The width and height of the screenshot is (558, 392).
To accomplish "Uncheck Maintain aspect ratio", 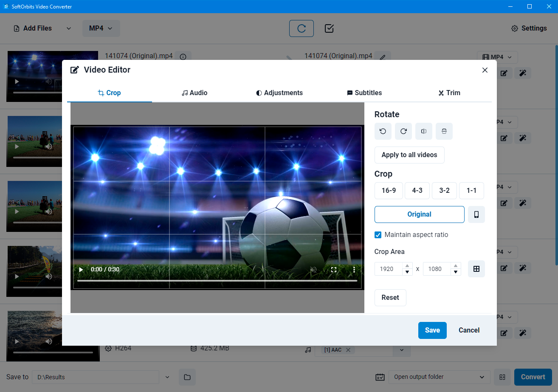I will coord(378,235).
